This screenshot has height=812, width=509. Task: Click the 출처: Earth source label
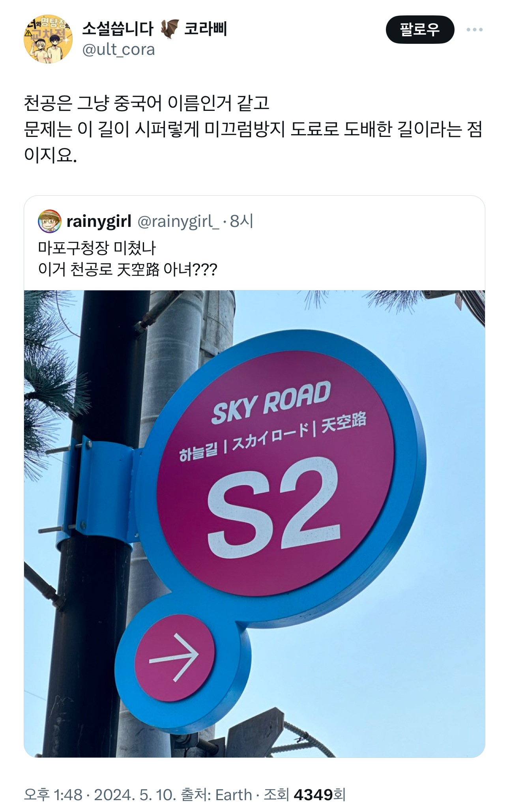216,795
